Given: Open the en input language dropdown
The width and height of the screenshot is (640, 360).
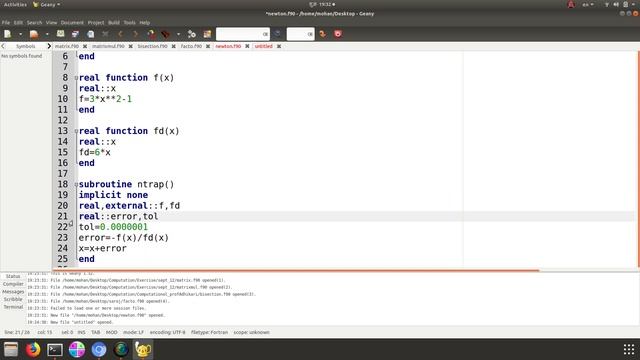Looking at the screenshot, I should (x=588, y=4).
